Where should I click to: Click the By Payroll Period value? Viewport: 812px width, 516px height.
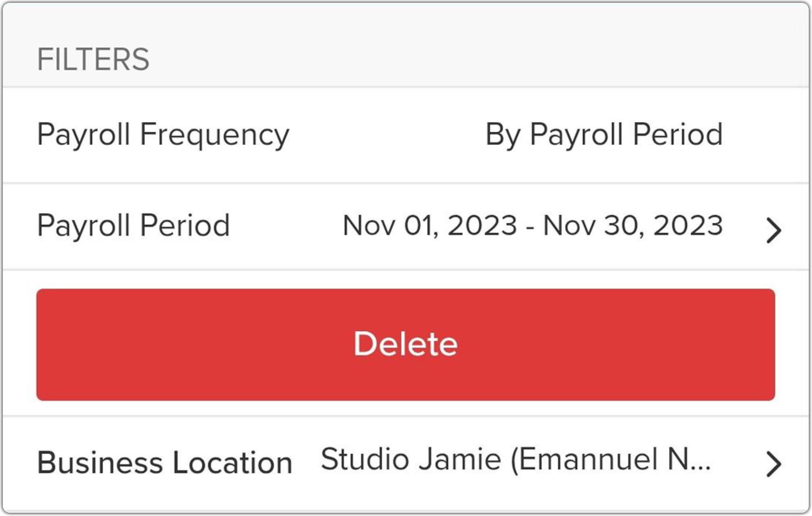click(x=604, y=134)
